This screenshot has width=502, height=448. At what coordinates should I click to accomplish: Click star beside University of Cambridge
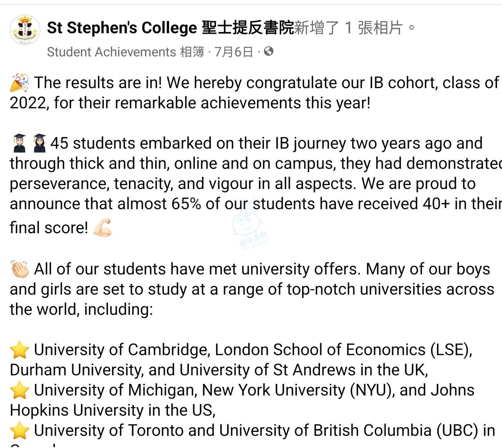pyautogui.click(x=19, y=350)
